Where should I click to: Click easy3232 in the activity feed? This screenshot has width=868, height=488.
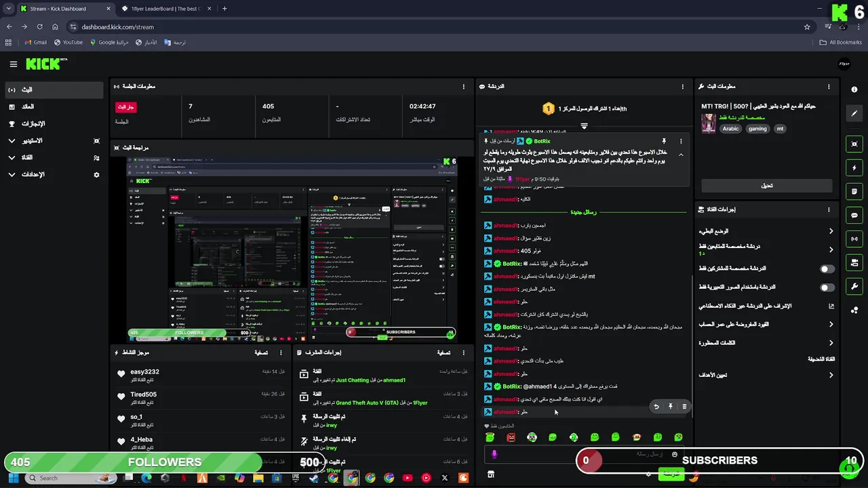[144, 372]
